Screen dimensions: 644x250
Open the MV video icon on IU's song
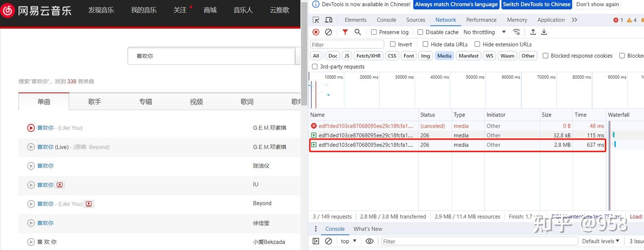pos(60,185)
